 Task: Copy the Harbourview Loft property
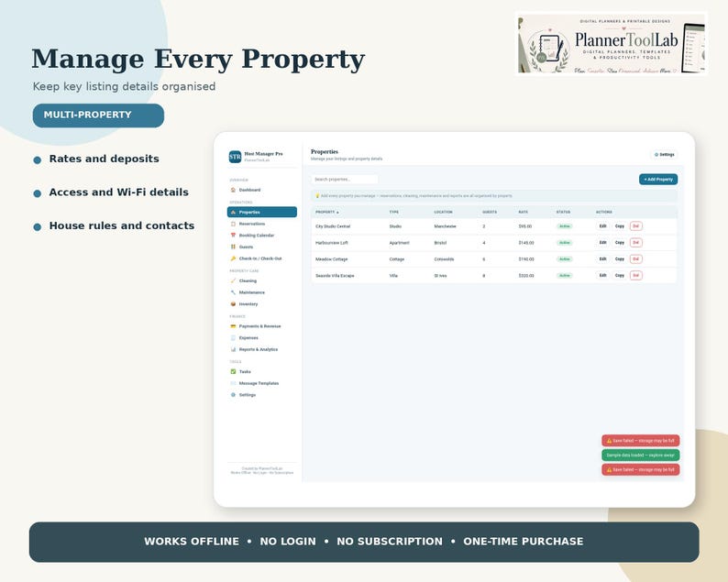pos(620,242)
